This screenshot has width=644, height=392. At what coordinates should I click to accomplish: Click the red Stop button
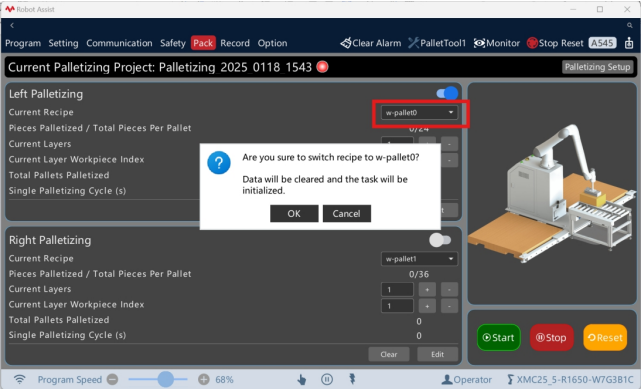pyautogui.click(x=552, y=338)
